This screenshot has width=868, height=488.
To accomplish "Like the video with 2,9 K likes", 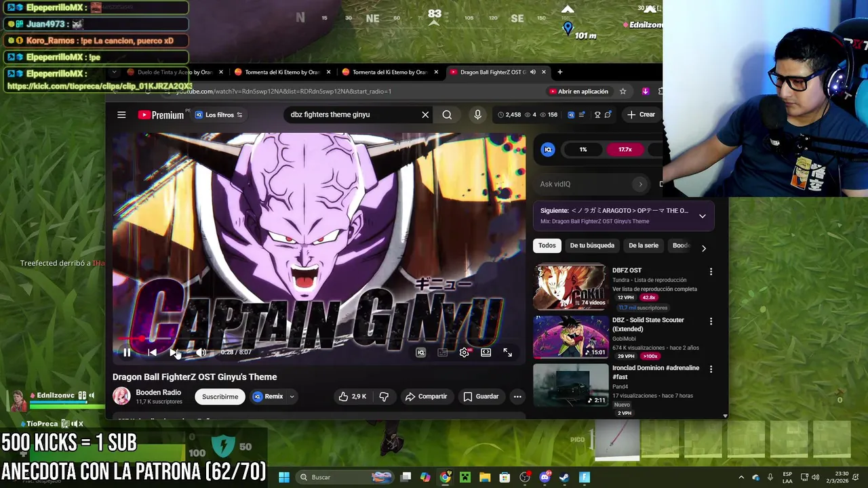I will (x=352, y=396).
